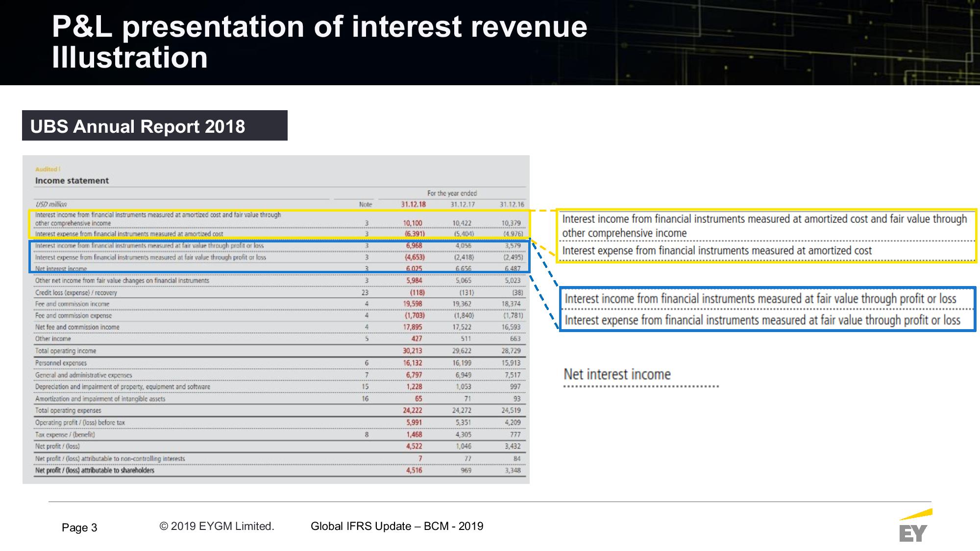Click the 'Other net income from fair value changes' row label
The image size is (980, 551).
122,281
